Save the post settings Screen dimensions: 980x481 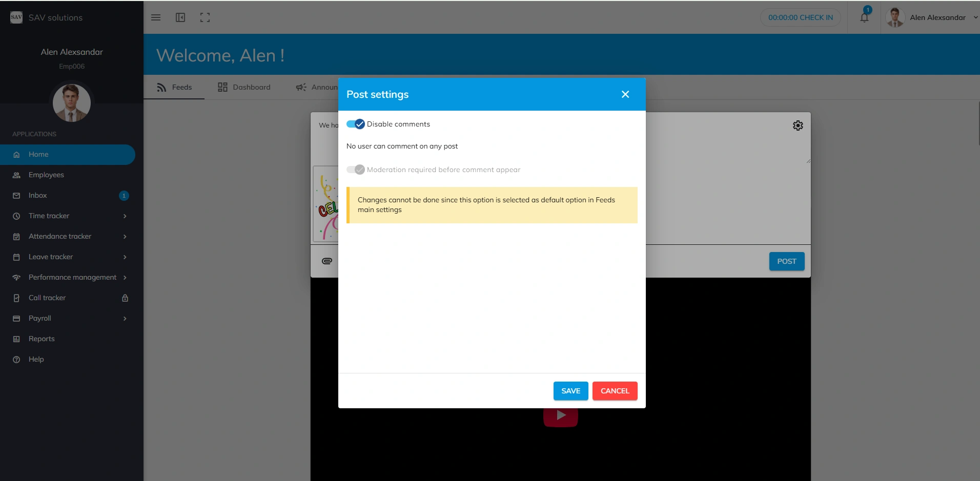point(570,391)
